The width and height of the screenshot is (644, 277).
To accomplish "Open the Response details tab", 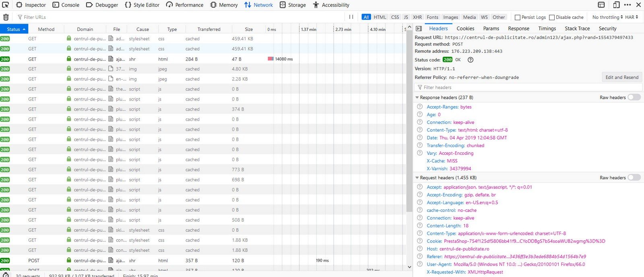I will pos(518,29).
